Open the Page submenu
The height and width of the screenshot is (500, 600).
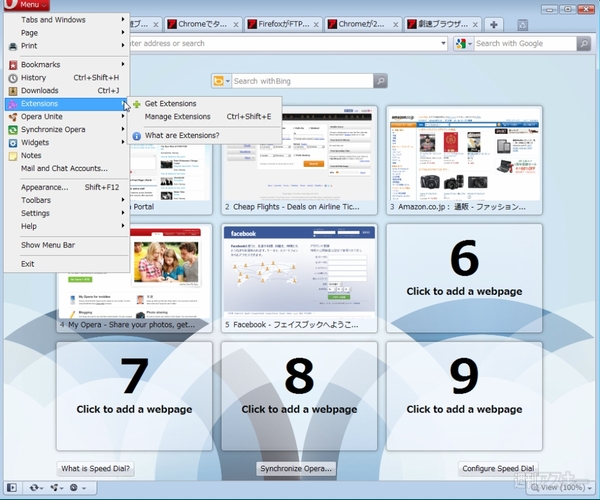(67, 33)
